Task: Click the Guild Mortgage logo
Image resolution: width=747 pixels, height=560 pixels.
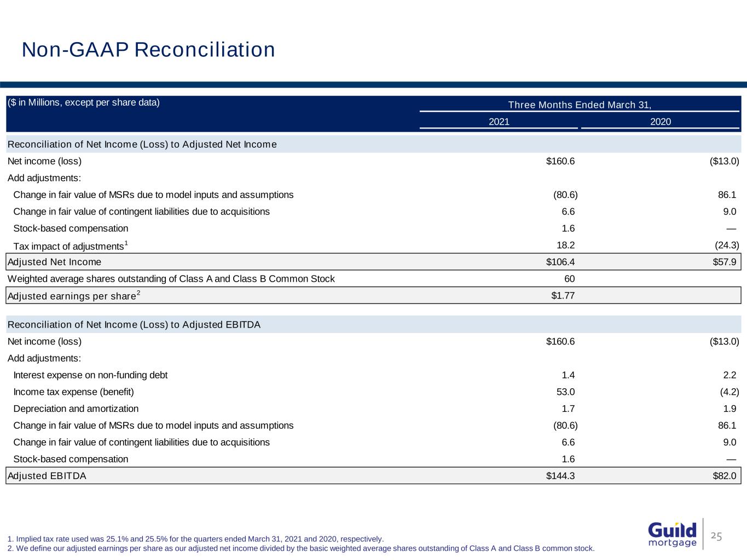Action: point(672,534)
